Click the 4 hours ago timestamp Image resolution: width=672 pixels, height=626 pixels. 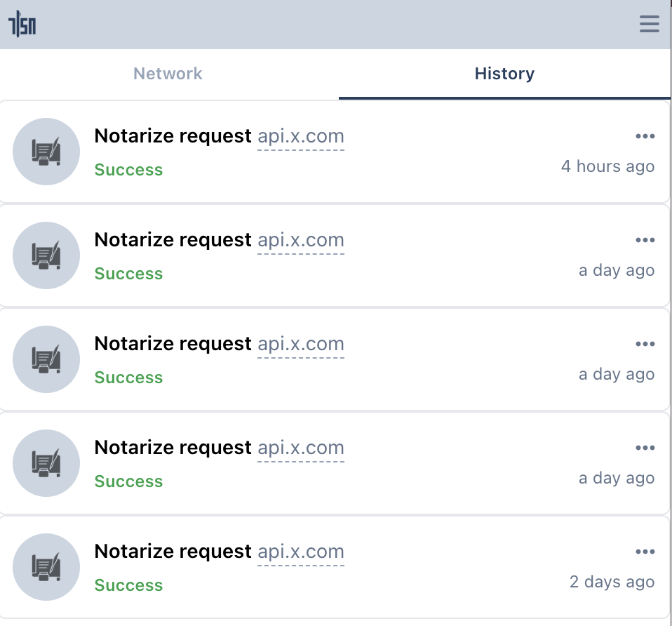tap(607, 166)
